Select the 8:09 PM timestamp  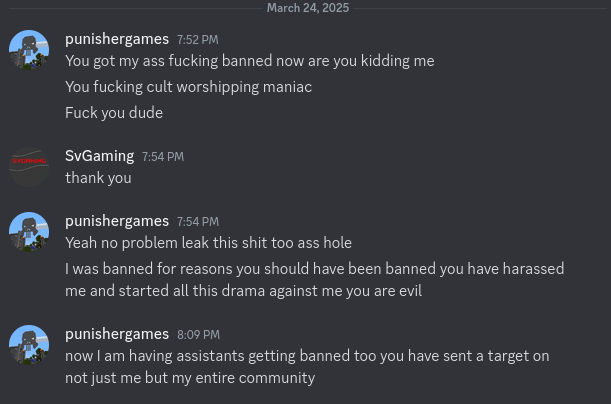click(198, 335)
